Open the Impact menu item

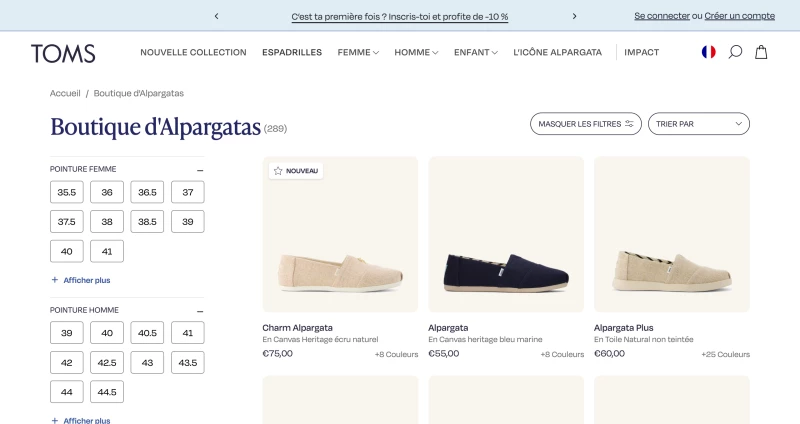tap(641, 52)
